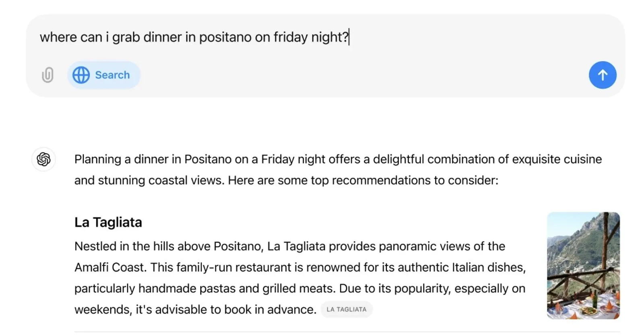Attach a file with the paperclip icon
Screen dimensions: 644x336
[47, 75]
